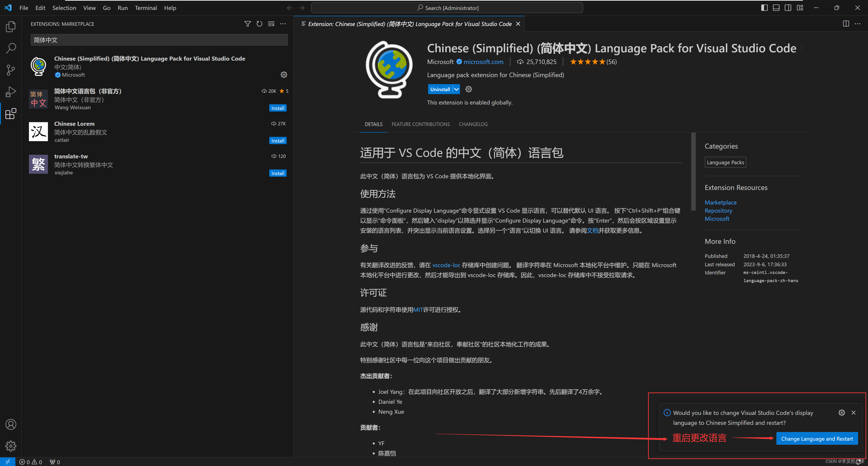Clear extensions search results icon
868x466 pixels.
pos(271,24)
